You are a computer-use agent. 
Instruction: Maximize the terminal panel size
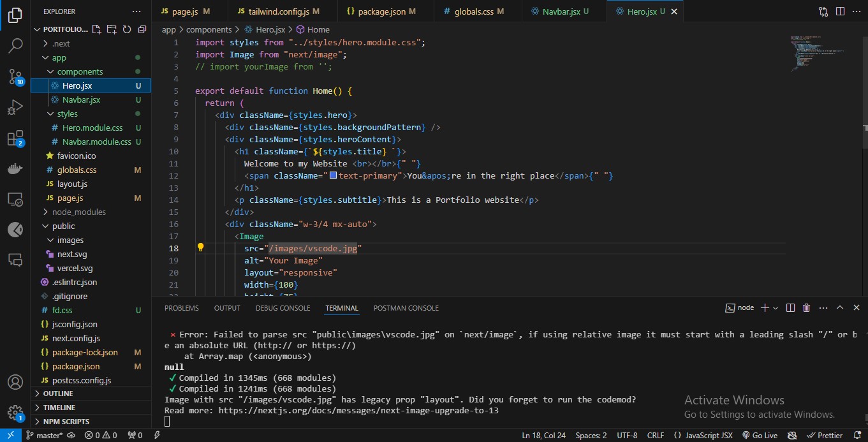(x=840, y=307)
